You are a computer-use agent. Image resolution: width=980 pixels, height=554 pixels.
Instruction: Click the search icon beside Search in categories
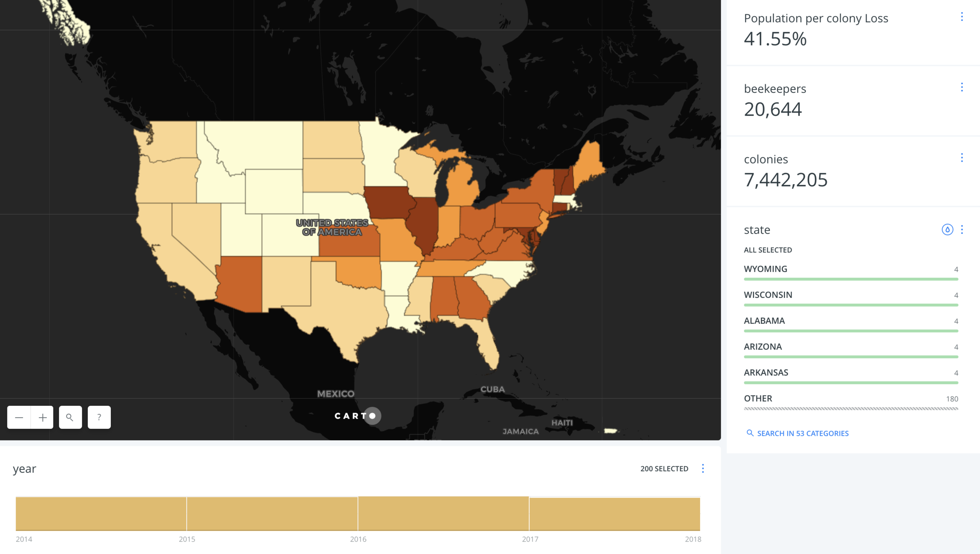click(750, 433)
